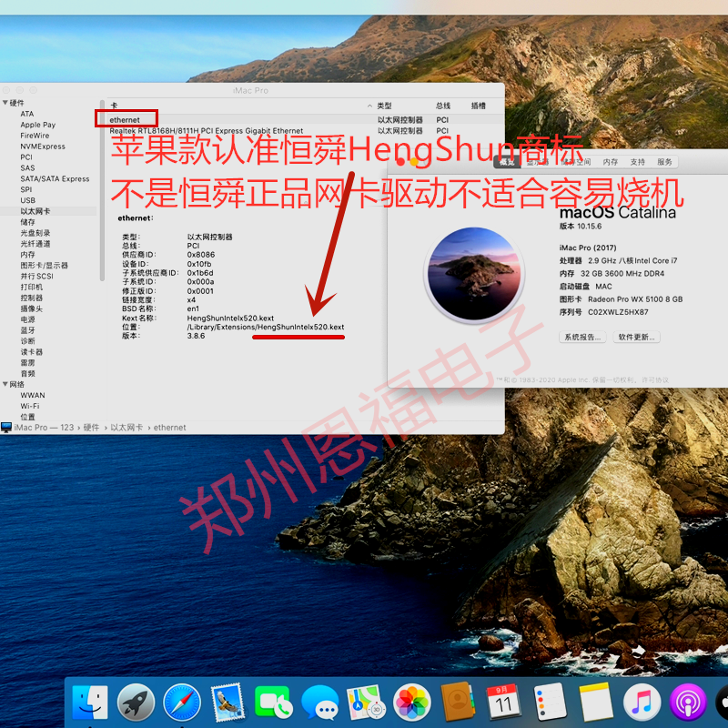
Task: Select ATA in hardware sidebar
Action: coord(27,114)
